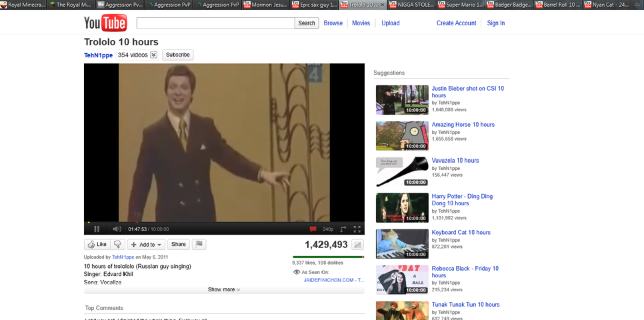
Task: Switch to the Nyan Cat browser tab
Action: 606,5
